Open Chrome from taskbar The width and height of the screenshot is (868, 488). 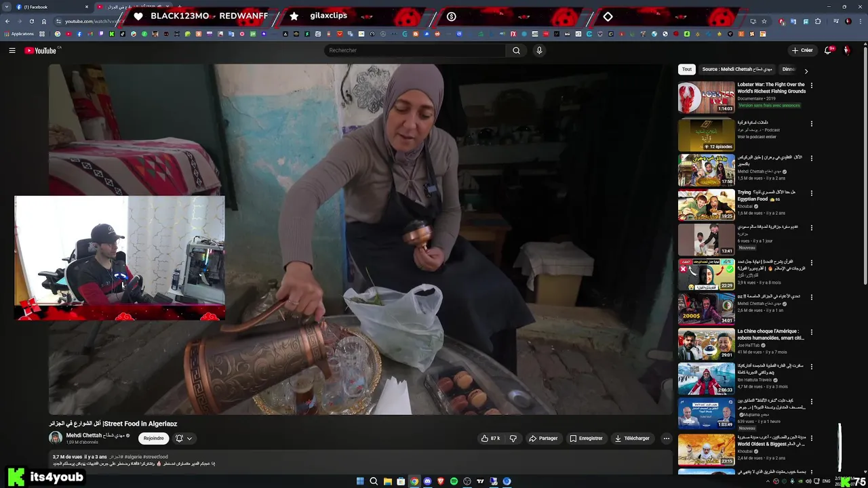tap(414, 481)
